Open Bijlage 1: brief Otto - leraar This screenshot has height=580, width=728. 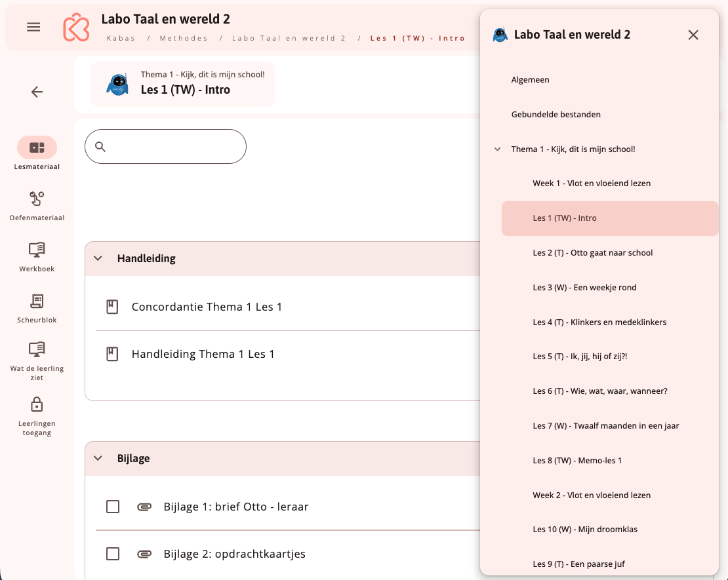coord(236,507)
